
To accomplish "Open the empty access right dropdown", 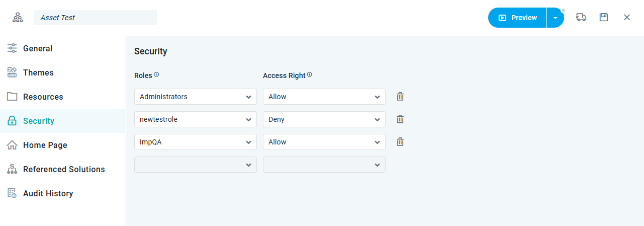I will coord(324,165).
